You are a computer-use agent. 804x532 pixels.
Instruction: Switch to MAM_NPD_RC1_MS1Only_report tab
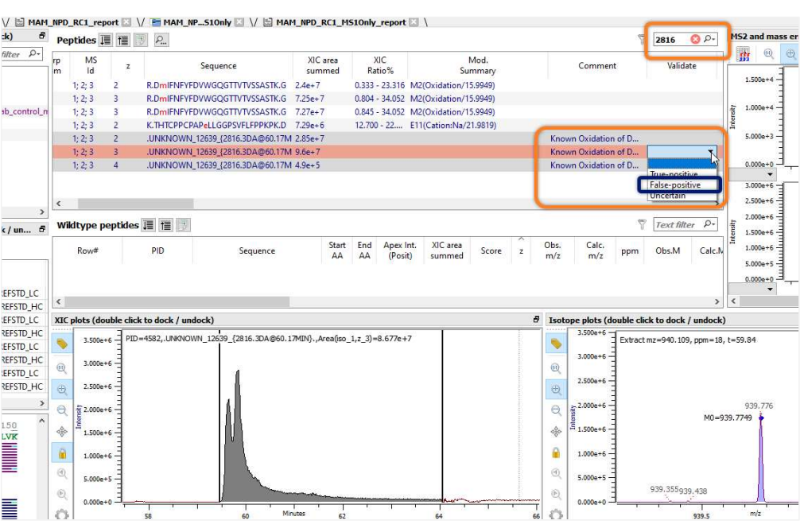pyautogui.click(x=340, y=22)
